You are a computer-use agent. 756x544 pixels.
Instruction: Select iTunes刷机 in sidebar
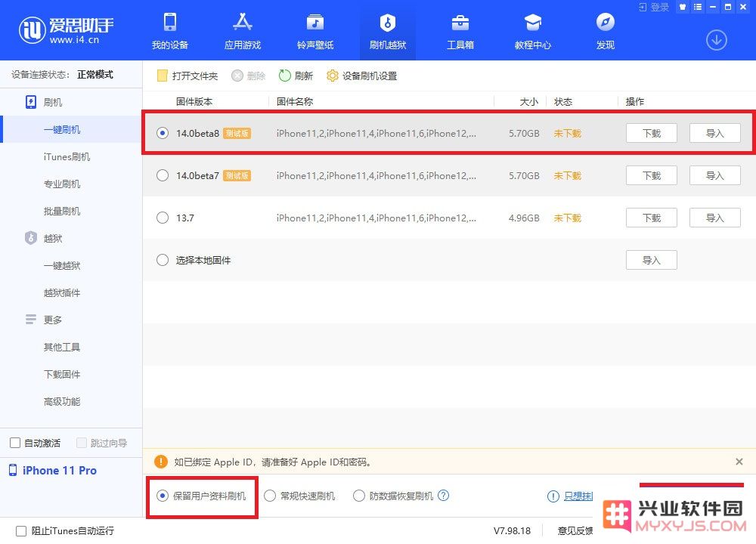pyautogui.click(x=67, y=156)
